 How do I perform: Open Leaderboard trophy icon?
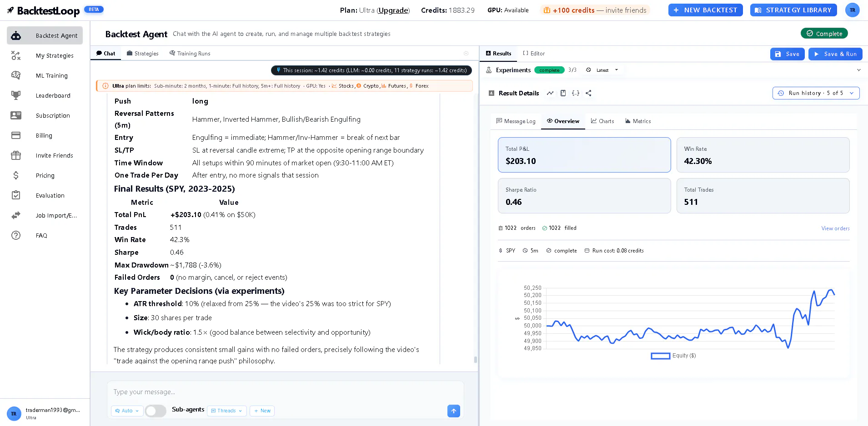(16, 95)
